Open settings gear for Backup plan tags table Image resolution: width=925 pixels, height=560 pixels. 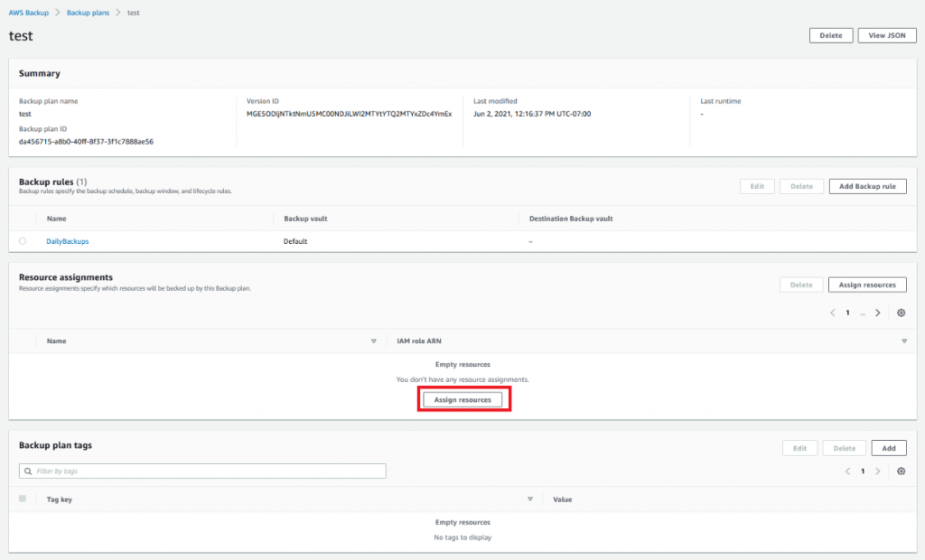point(901,471)
